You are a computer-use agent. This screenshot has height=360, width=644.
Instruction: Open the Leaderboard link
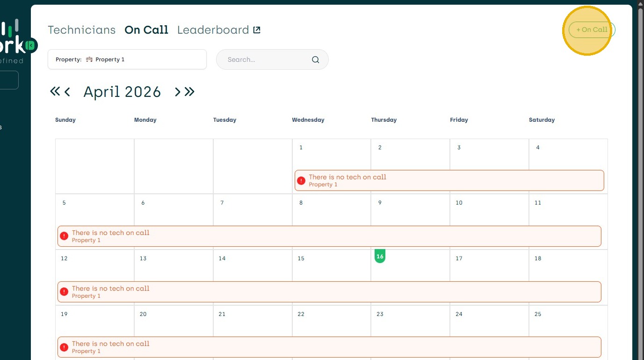click(213, 30)
